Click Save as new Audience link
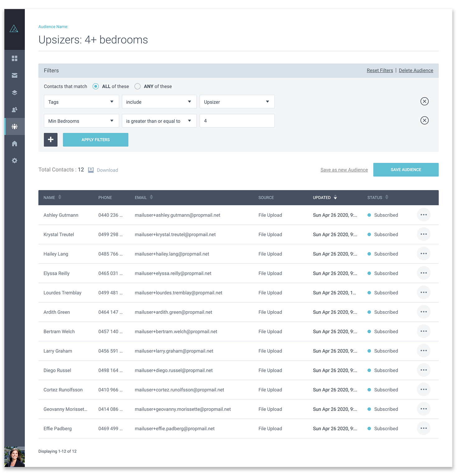 click(344, 170)
